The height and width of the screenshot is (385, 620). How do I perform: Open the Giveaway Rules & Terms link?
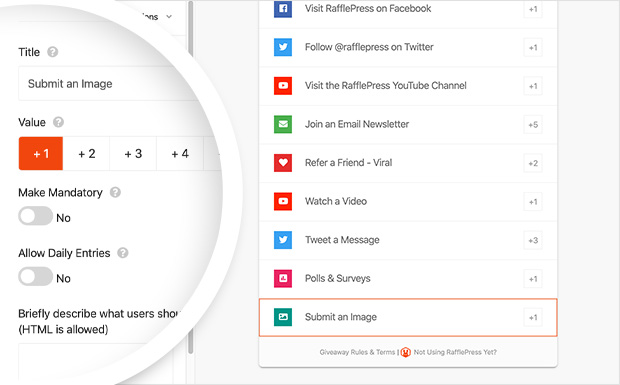tap(357, 352)
